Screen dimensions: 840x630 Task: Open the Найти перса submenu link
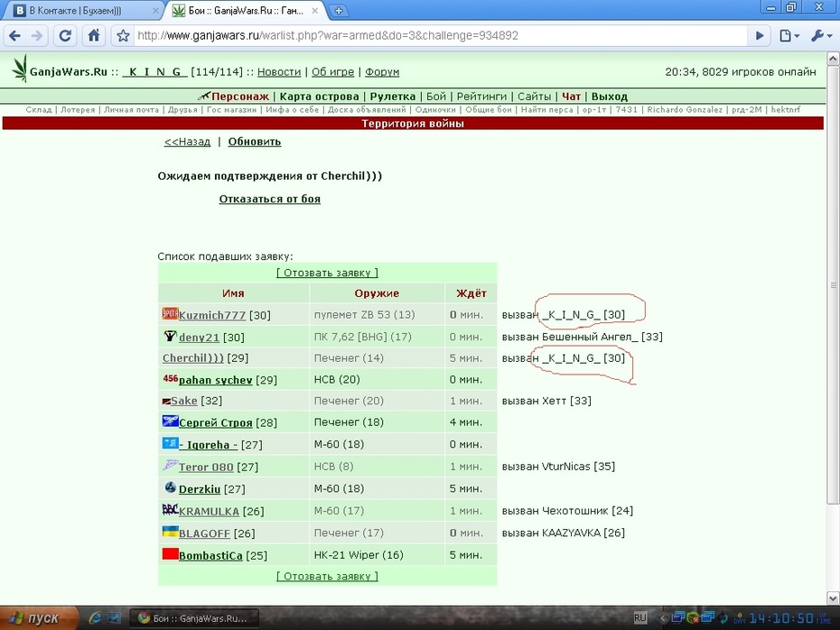coord(547,110)
